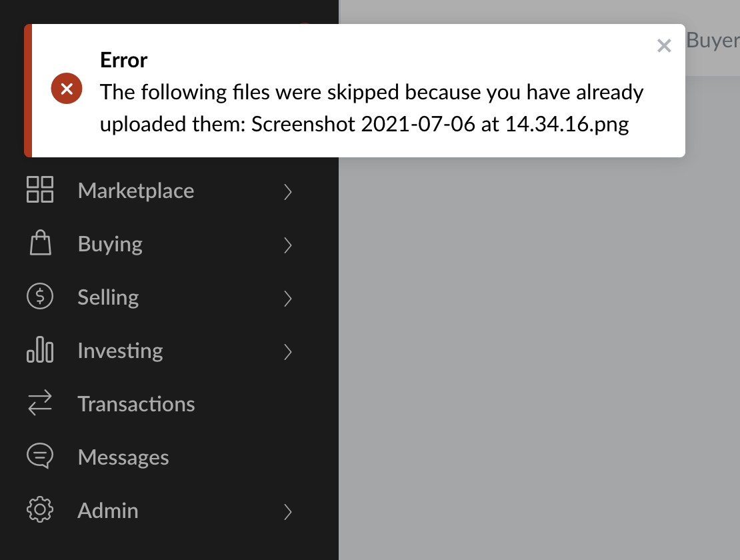Image resolution: width=740 pixels, height=560 pixels.
Task: Click the Buying shopping bag icon
Action: click(40, 243)
